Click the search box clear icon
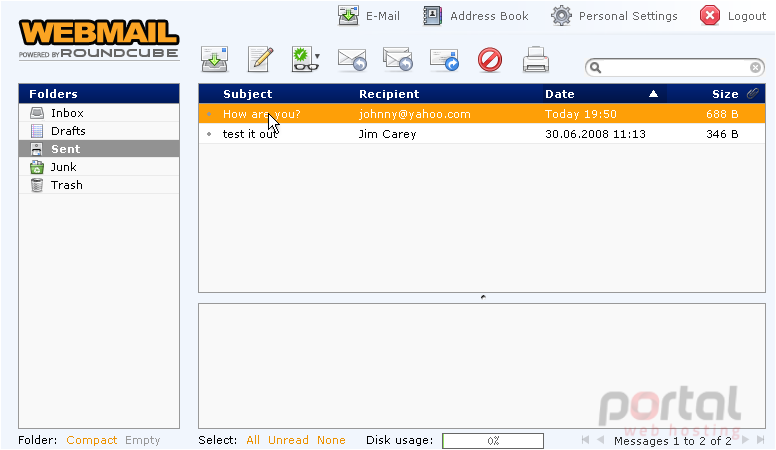Viewport: 776px width, 450px height. click(x=755, y=67)
